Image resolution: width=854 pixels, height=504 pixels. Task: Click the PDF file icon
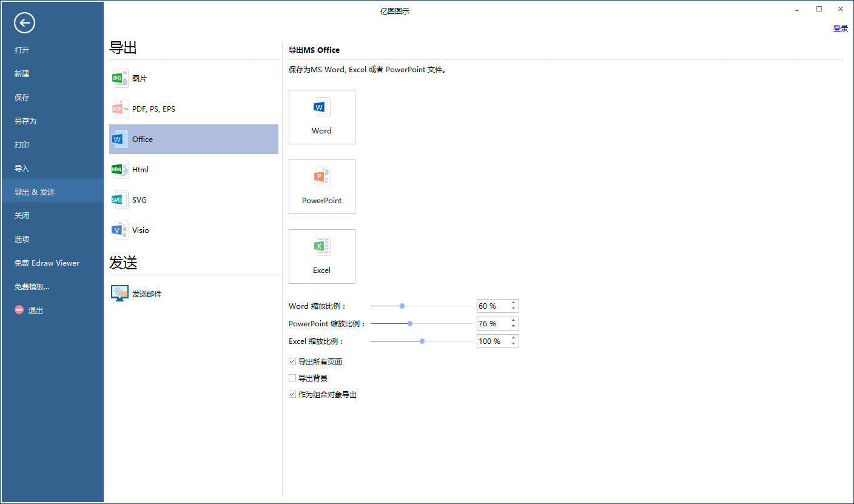point(119,109)
